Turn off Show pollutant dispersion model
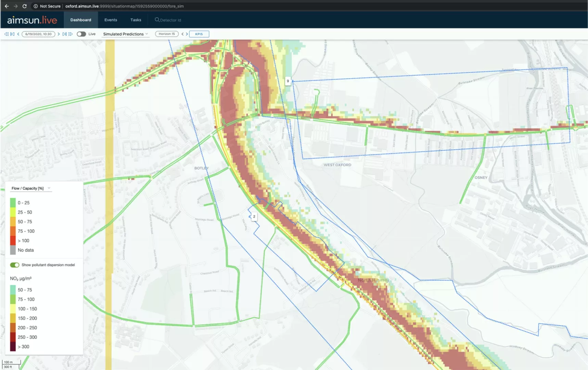 (15, 265)
